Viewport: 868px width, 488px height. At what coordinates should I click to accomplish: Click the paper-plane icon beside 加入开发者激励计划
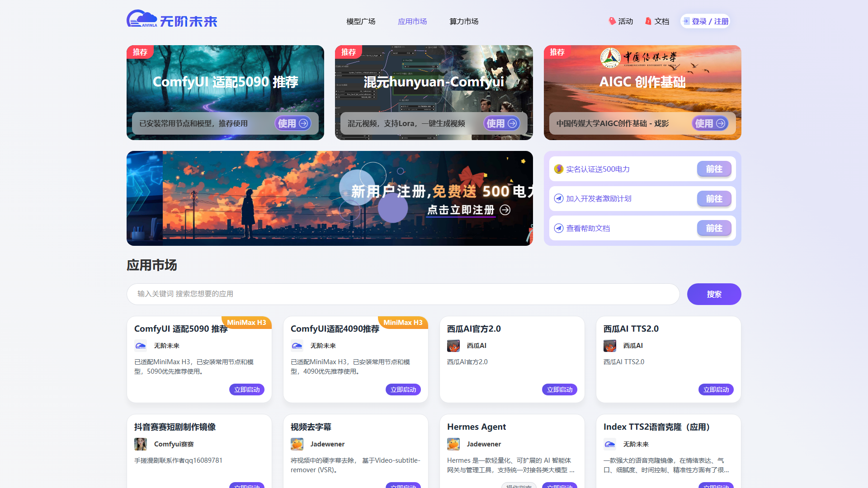[559, 198]
